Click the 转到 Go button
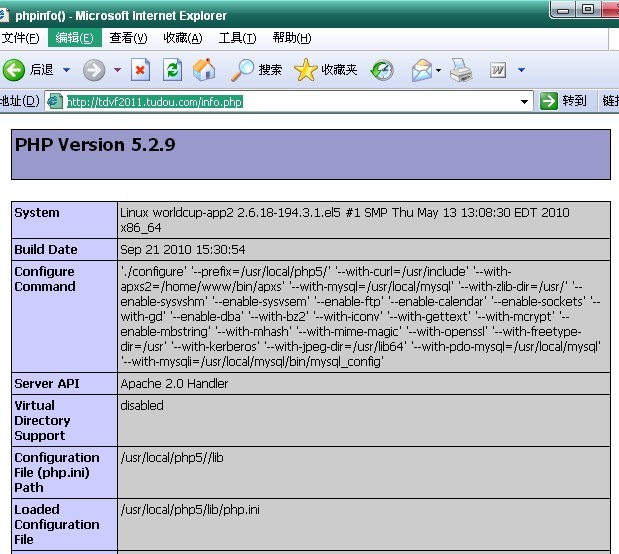 (563, 101)
